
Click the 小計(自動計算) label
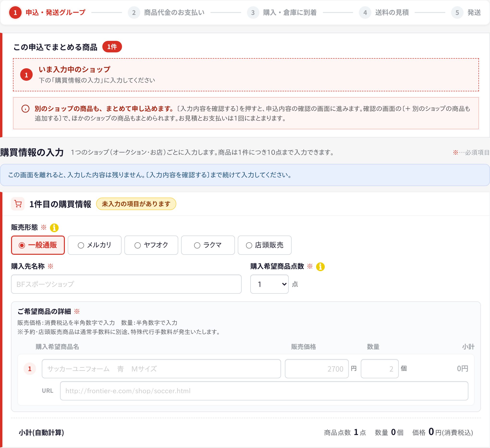pos(41,432)
